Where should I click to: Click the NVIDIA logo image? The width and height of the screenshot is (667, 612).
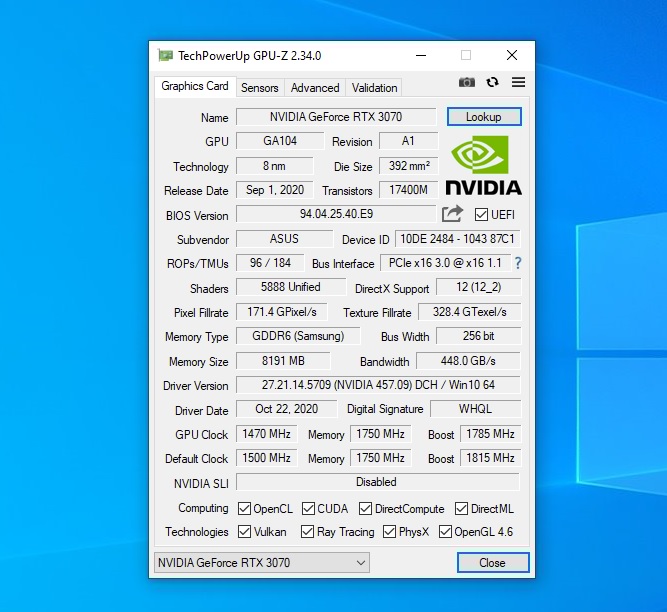(x=483, y=165)
